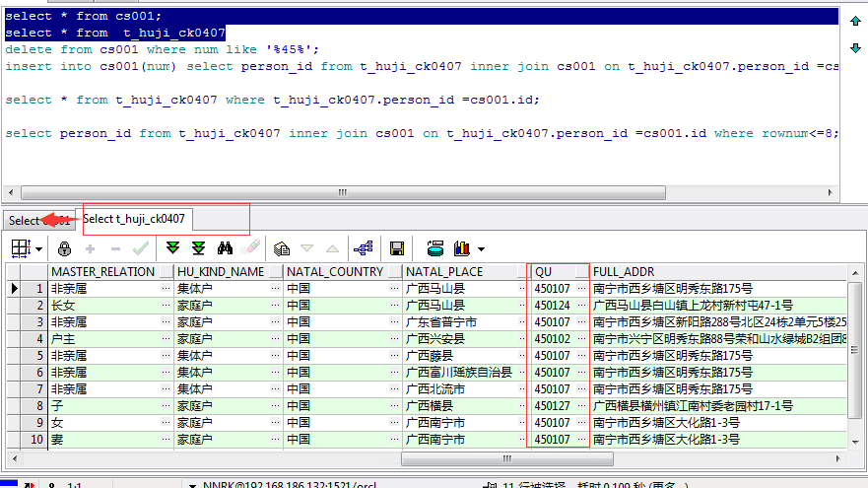Click the chart icon in grid toolbar
The height and width of the screenshot is (488, 868).
pos(460,248)
